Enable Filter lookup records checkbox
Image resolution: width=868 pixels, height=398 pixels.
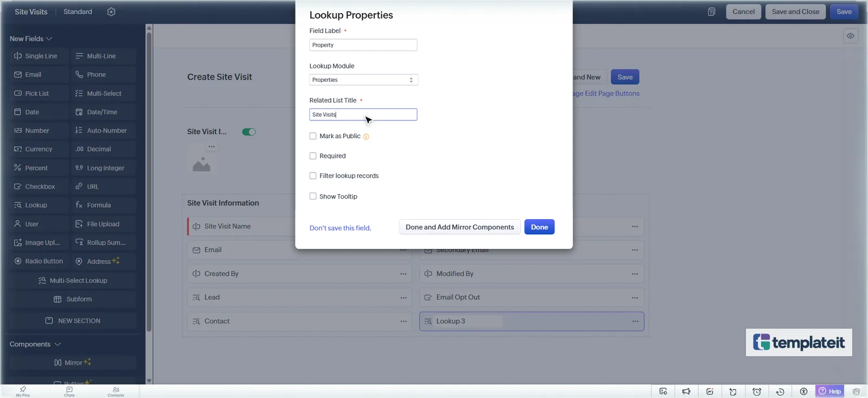coord(313,176)
